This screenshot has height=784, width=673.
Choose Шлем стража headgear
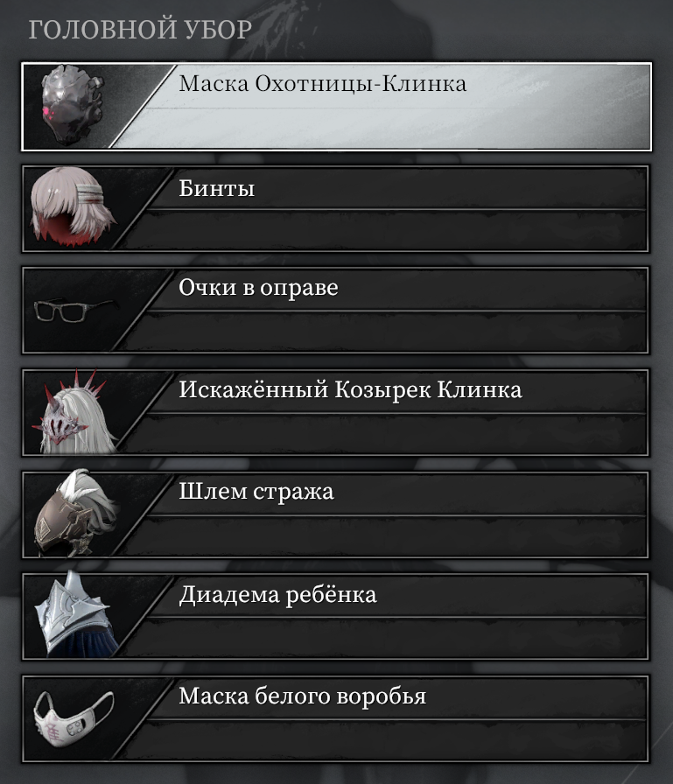pyautogui.click(x=335, y=514)
